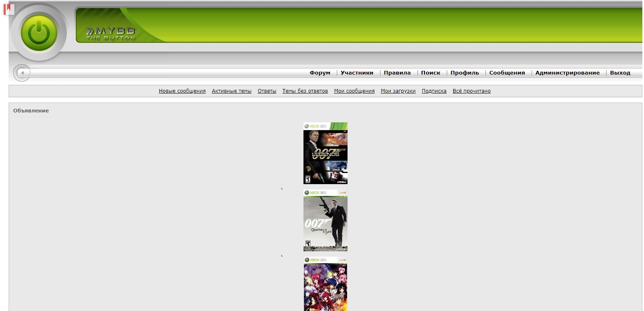Mark all read via Всё прочитано
This screenshot has width=644, height=311.
[472, 91]
